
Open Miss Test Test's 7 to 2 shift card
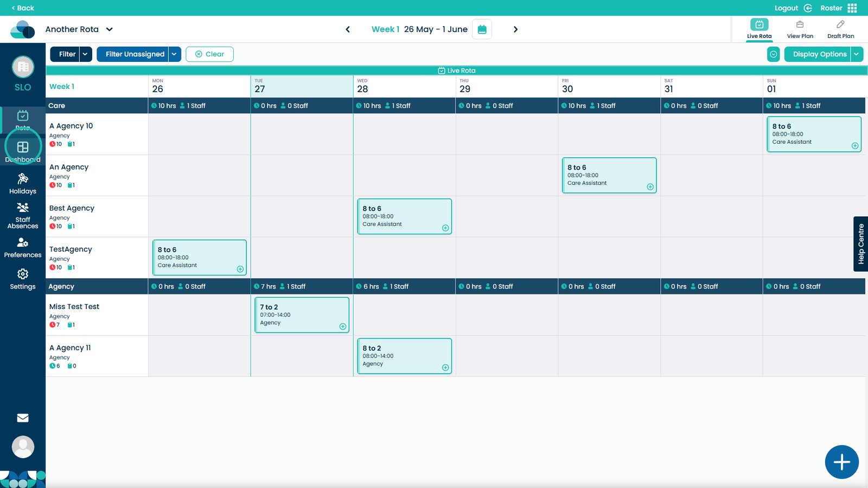click(x=302, y=314)
